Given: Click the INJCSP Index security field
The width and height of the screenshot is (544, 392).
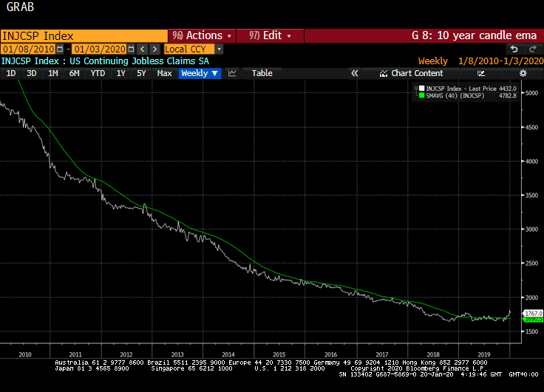Looking at the screenshot, I should click(x=84, y=35).
